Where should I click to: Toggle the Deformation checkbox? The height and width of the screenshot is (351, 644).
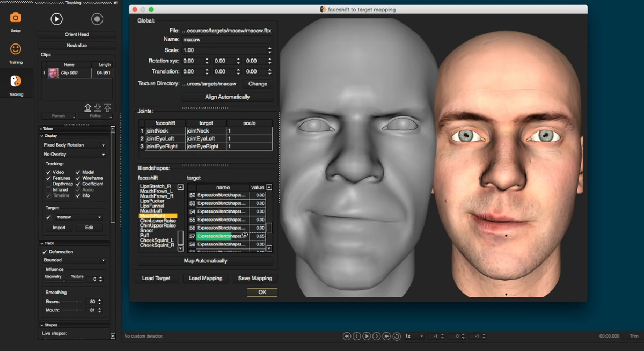(x=45, y=252)
